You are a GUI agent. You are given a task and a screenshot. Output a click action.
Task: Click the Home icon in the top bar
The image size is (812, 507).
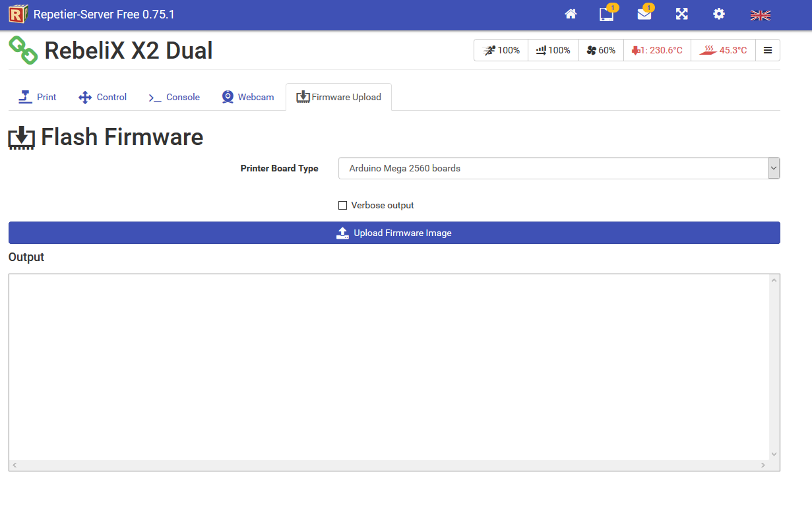coord(571,15)
